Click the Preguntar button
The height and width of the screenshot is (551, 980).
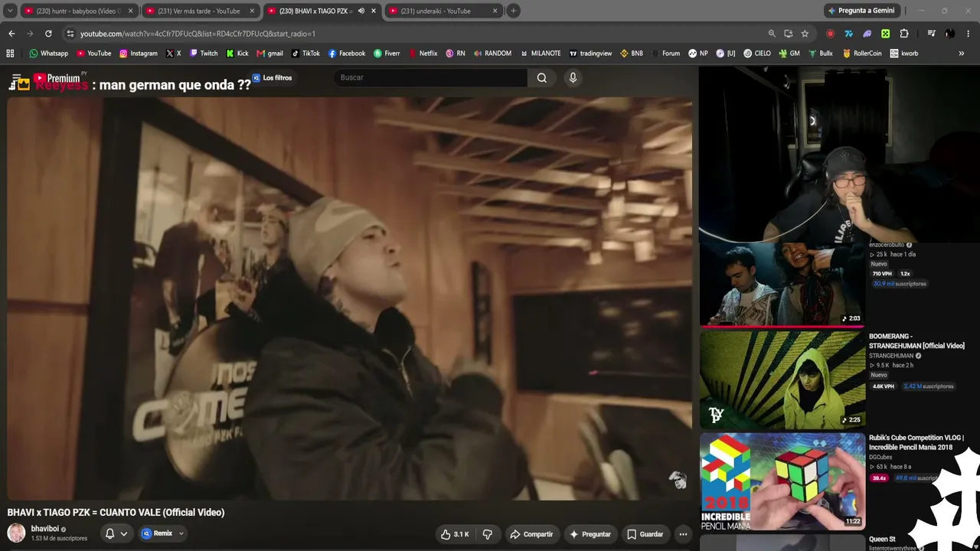coord(590,534)
